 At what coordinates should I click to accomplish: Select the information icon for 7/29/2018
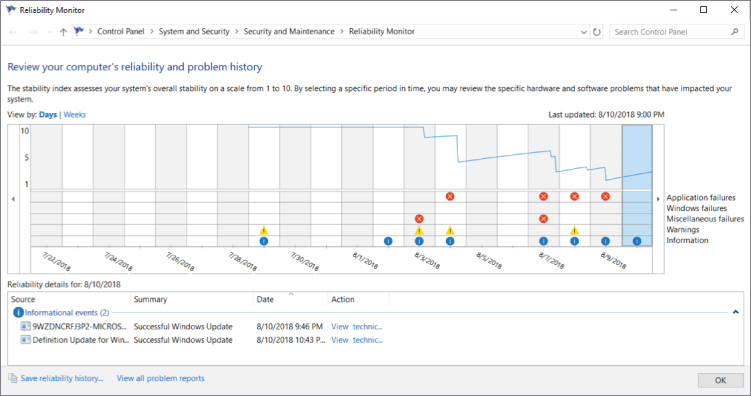pyautogui.click(x=263, y=241)
